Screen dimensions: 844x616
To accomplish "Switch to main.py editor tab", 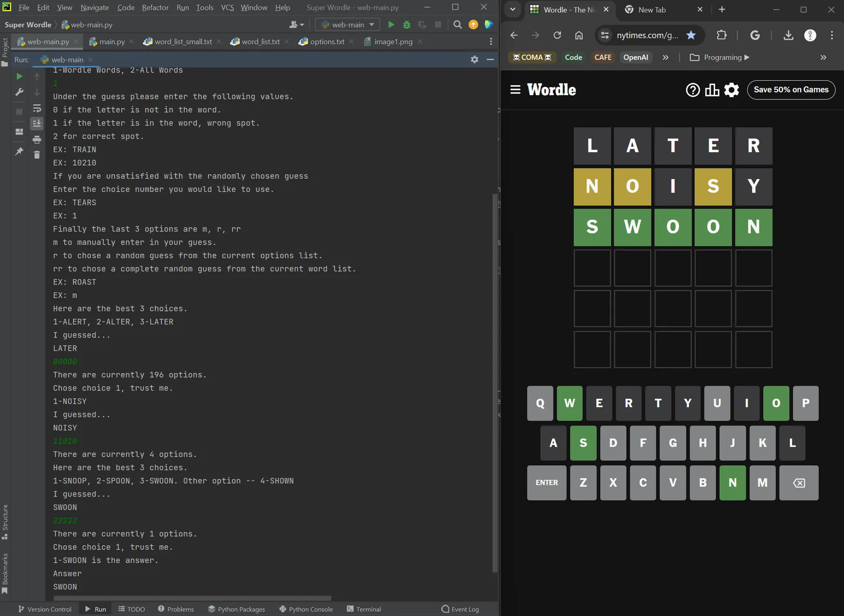I will coord(112,42).
